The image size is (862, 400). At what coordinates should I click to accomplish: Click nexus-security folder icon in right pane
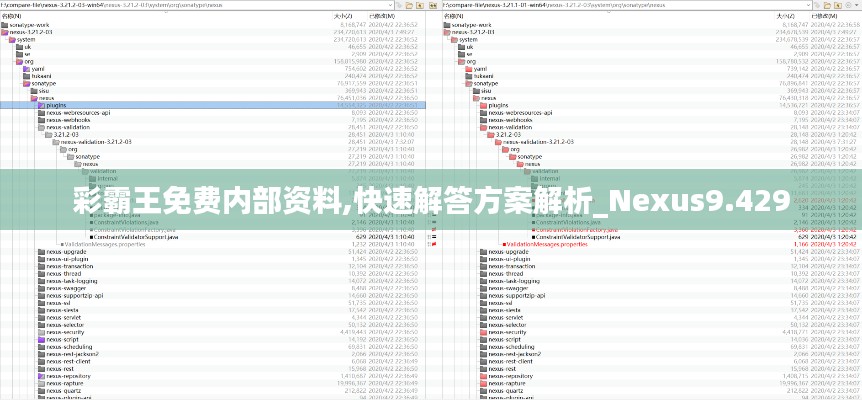point(481,332)
